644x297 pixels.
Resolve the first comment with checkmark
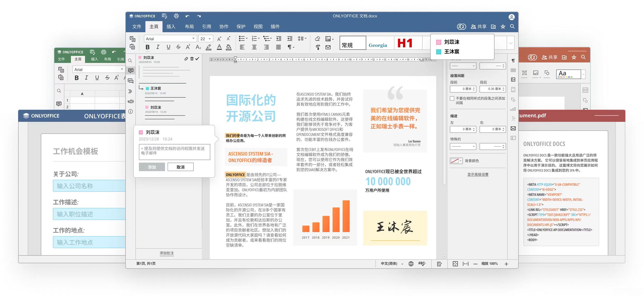(197, 58)
